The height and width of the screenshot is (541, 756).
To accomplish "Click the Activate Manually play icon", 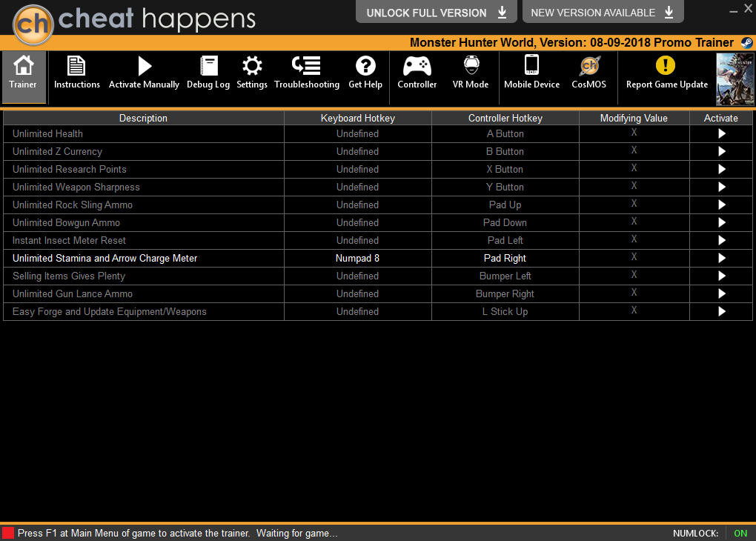I will 145,65.
